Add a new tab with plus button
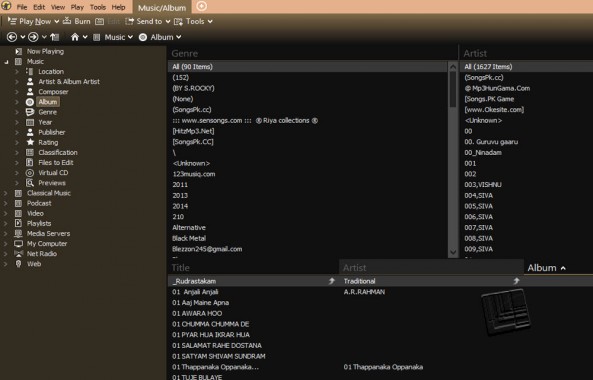Image resolution: width=593 pixels, height=380 pixels. (202, 6)
